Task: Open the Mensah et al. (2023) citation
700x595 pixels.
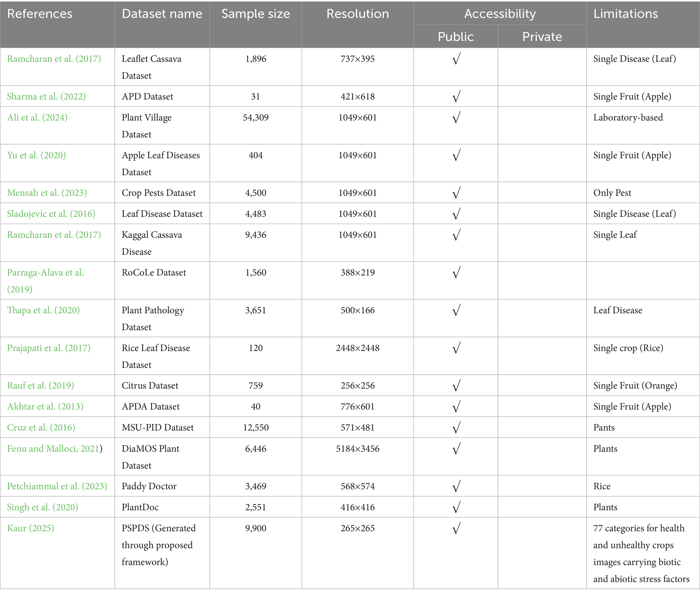Action: click(x=47, y=193)
